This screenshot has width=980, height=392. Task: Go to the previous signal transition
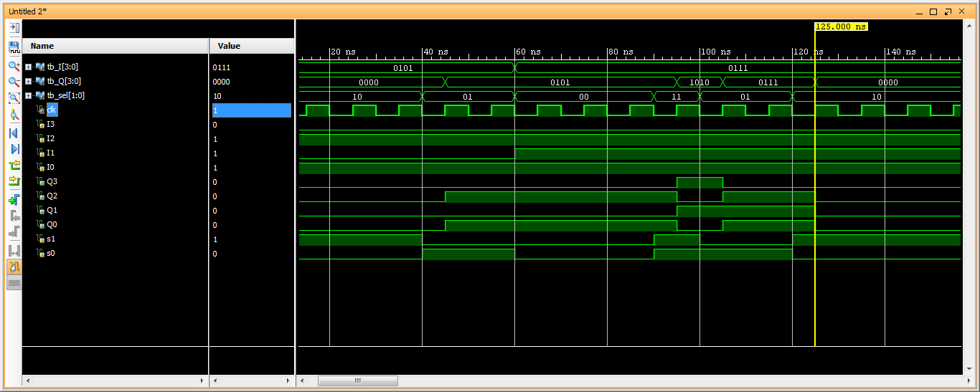14,164
